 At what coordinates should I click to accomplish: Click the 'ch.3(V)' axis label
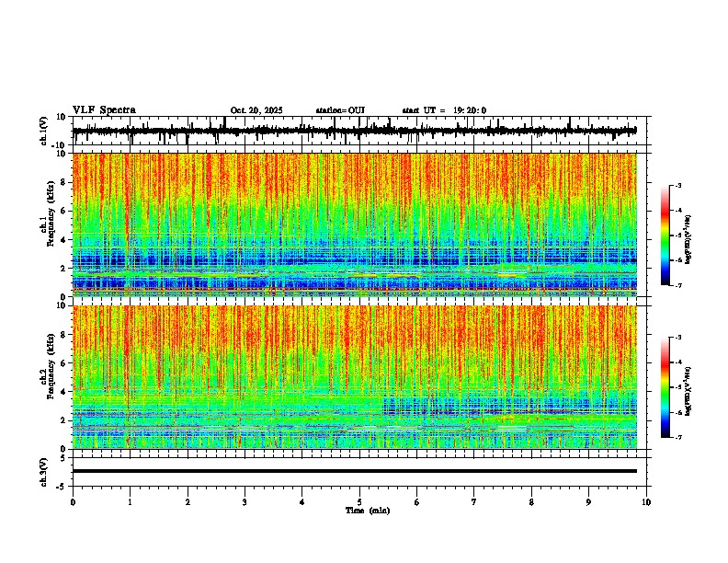(x=44, y=472)
